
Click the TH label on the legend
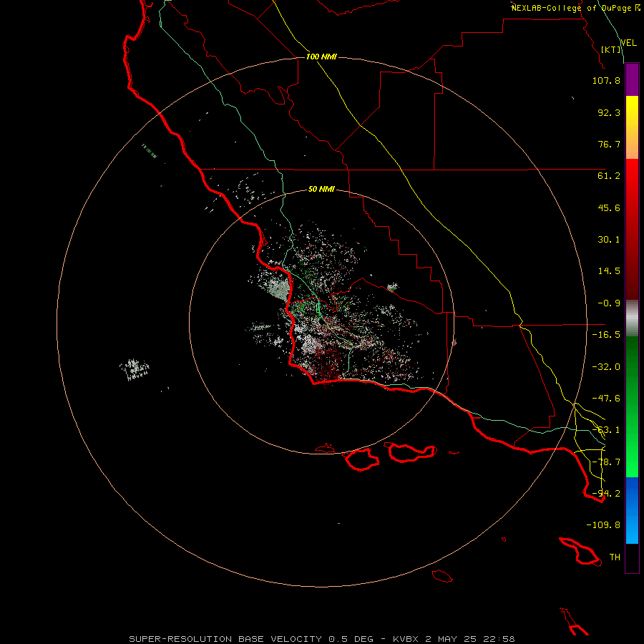615,557
